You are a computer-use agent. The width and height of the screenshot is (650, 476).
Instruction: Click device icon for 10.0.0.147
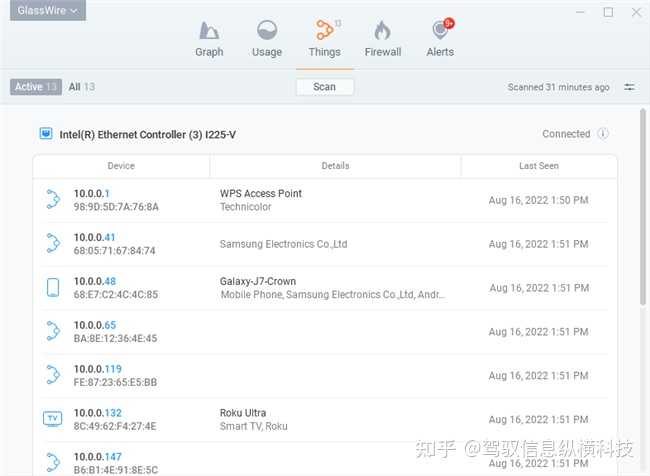[x=53, y=463]
